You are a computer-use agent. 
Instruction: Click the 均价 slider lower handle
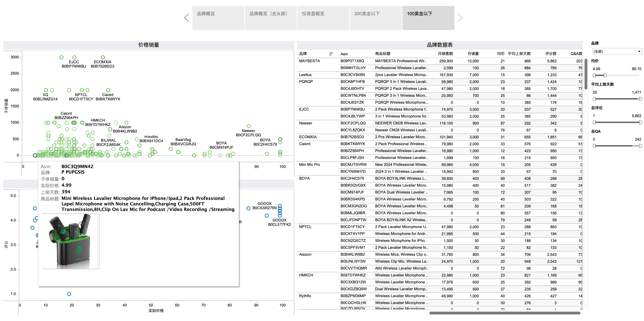pos(594,75)
